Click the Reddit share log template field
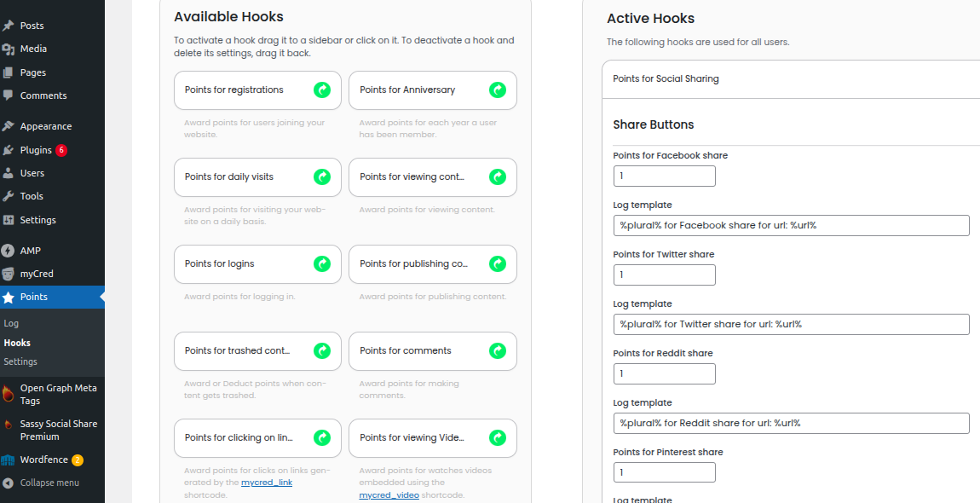Image resolution: width=980 pixels, height=503 pixels. coord(792,423)
